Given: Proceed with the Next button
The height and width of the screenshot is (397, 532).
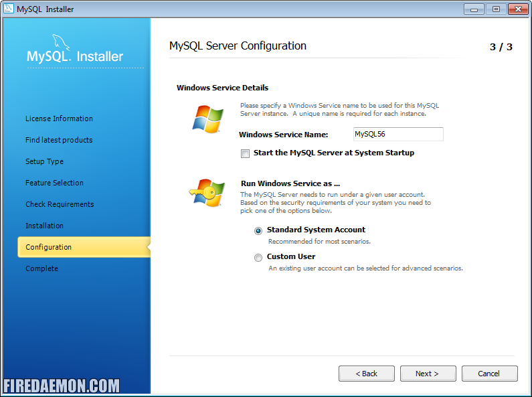Looking at the screenshot, I should 428,374.
